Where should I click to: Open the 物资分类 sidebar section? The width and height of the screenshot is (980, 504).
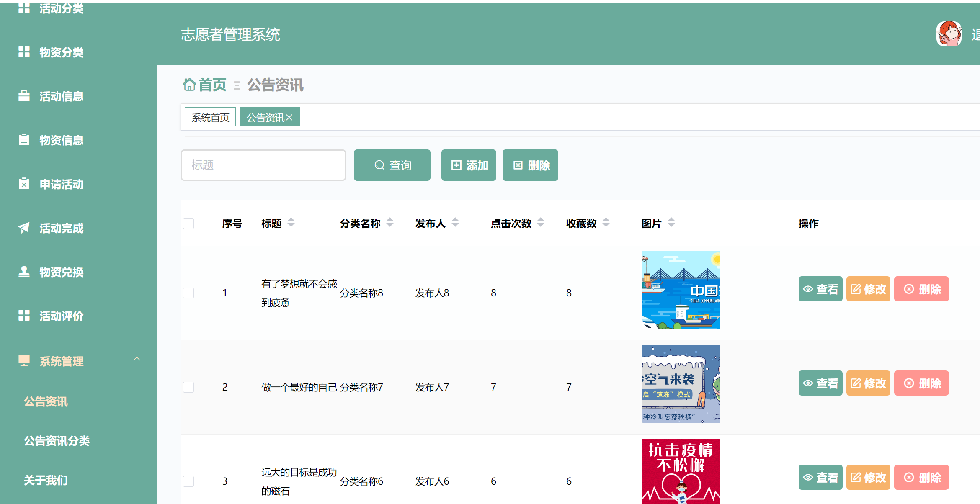coord(61,52)
